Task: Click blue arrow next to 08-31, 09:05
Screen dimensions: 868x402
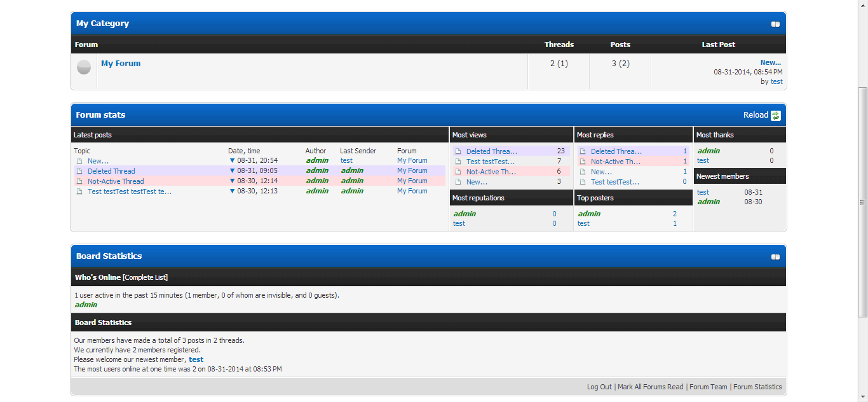Action: click(x=232, y=171)
